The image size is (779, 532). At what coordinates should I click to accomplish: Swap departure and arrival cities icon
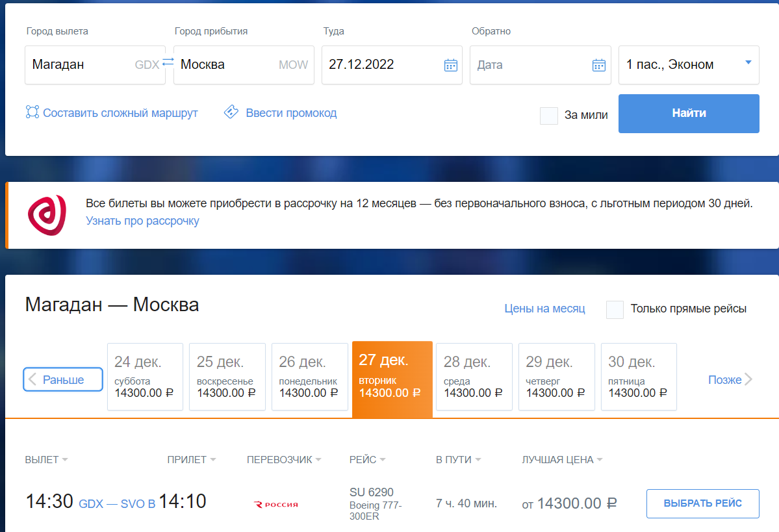168,62
